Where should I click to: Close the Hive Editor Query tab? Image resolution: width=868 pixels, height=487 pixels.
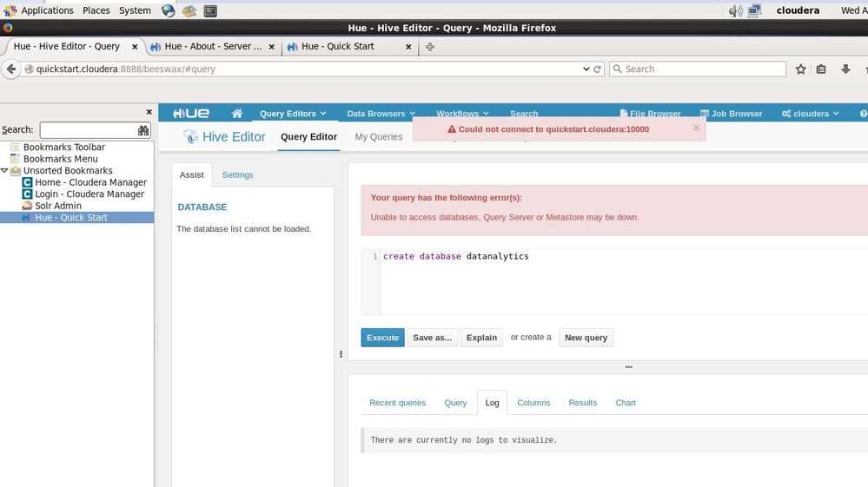(x=135, y=47)
